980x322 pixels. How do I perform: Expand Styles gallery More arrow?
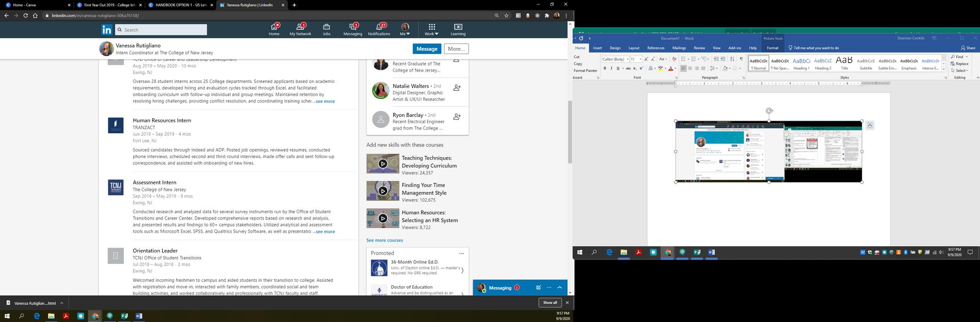[x=944, y=70]
